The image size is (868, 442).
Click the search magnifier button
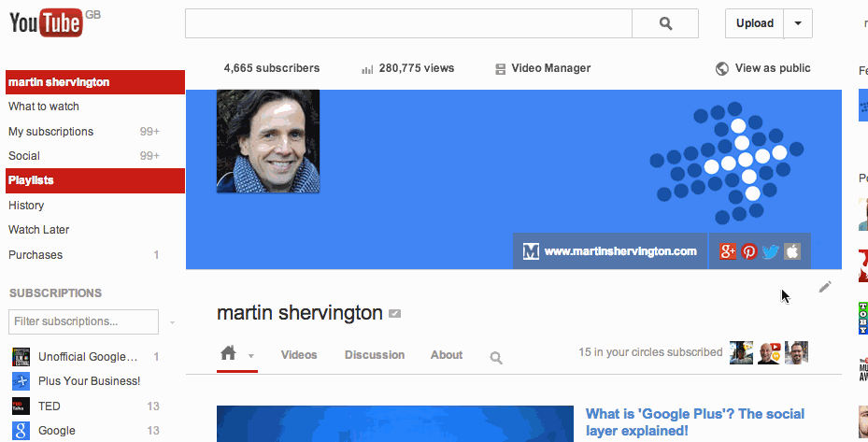(x=665, y=23)
